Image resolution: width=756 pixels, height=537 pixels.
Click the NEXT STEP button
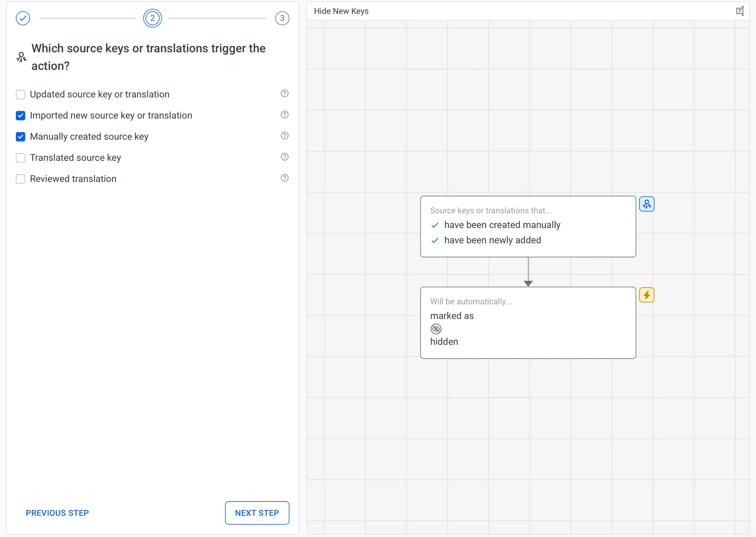pyautogui.click(x=257, y=513)
